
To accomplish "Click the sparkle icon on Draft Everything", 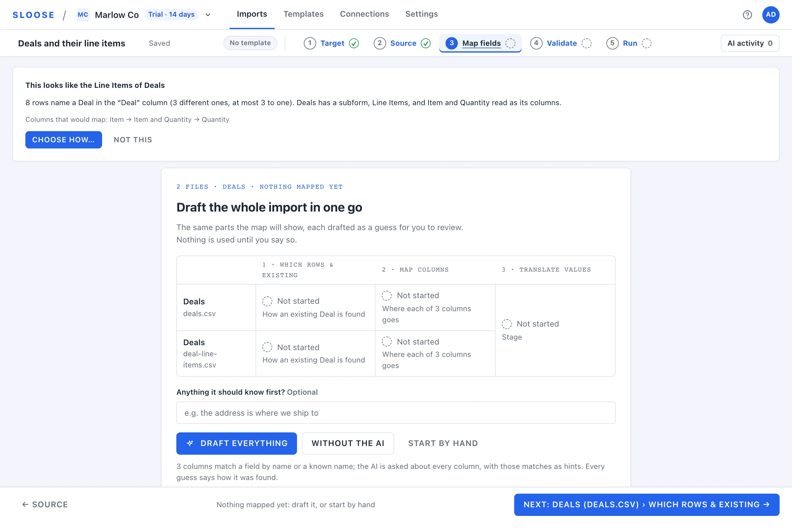I will (190, 443).
